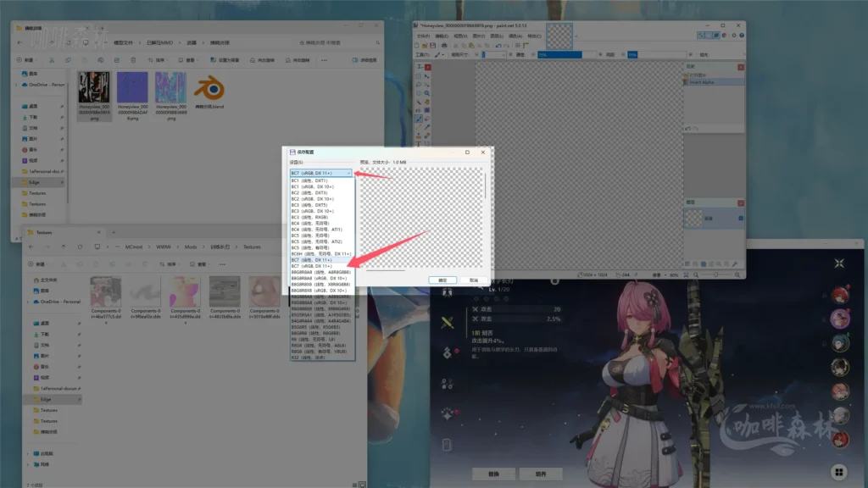
Task: Switch to the Textures tab in Explorer
Action: (x=45, y=232)
